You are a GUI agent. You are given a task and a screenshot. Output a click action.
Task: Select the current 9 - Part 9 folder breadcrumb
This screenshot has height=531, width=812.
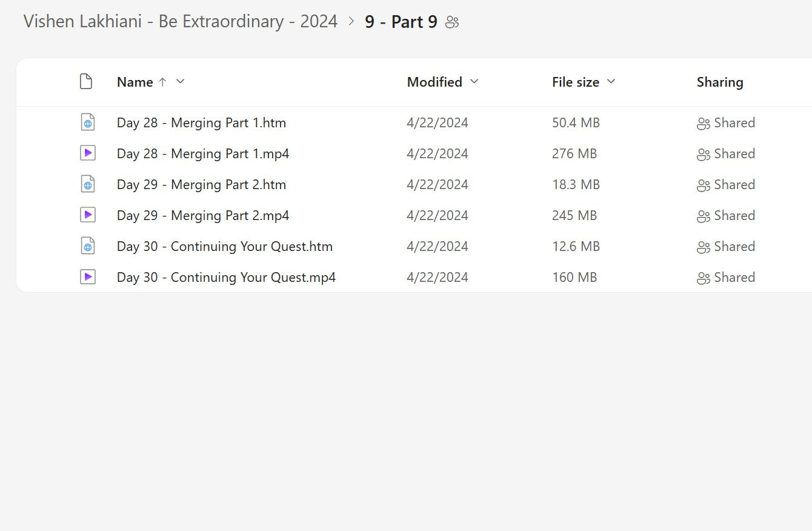[x=401, y=22]
